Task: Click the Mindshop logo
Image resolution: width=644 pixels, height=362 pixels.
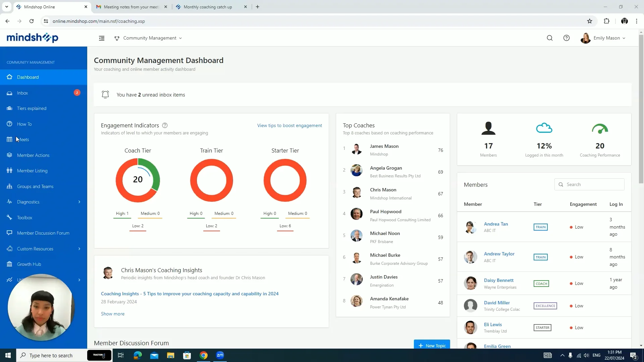Action: [33, 38]
